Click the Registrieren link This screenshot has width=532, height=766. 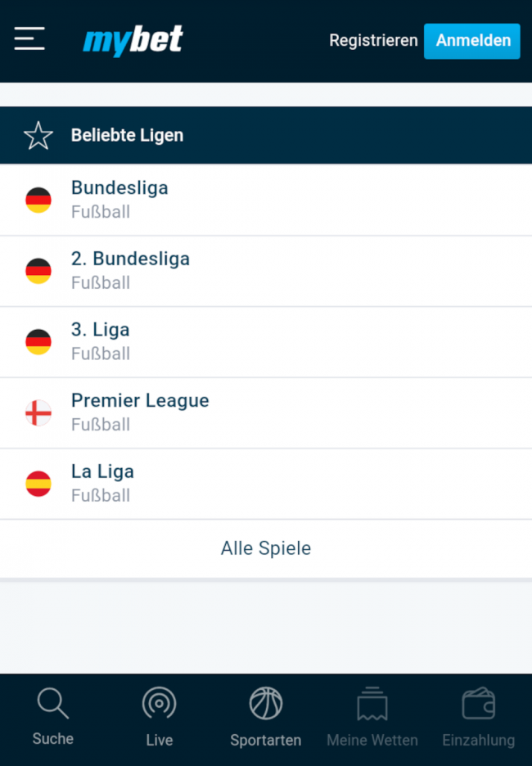(x=373, y=40)
